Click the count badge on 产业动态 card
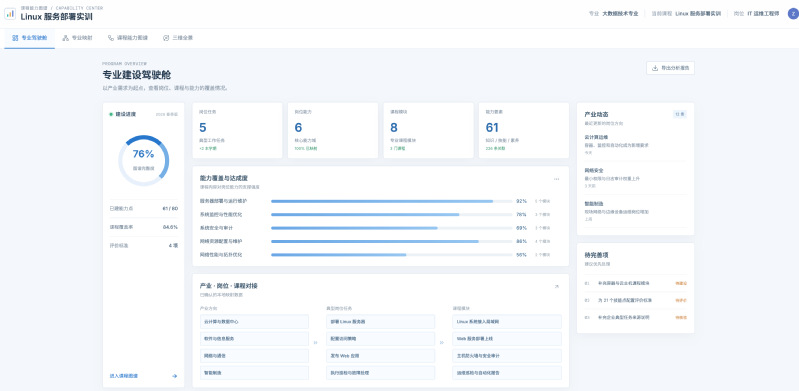 tap(680, 114)
